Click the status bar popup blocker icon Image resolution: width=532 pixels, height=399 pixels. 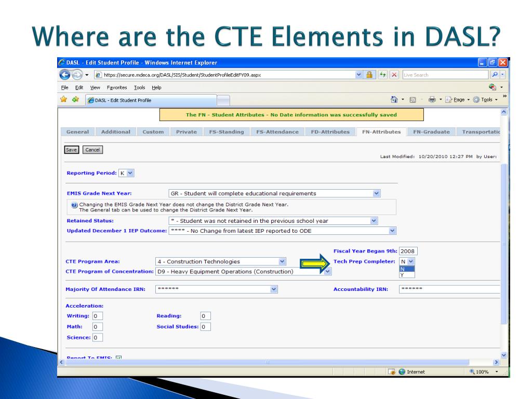tap(392, 372)
